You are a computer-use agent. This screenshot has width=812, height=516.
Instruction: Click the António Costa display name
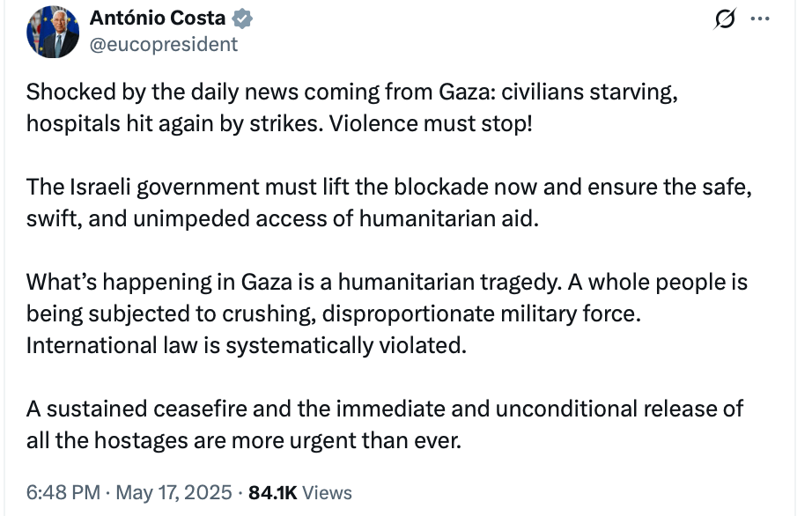159,18
